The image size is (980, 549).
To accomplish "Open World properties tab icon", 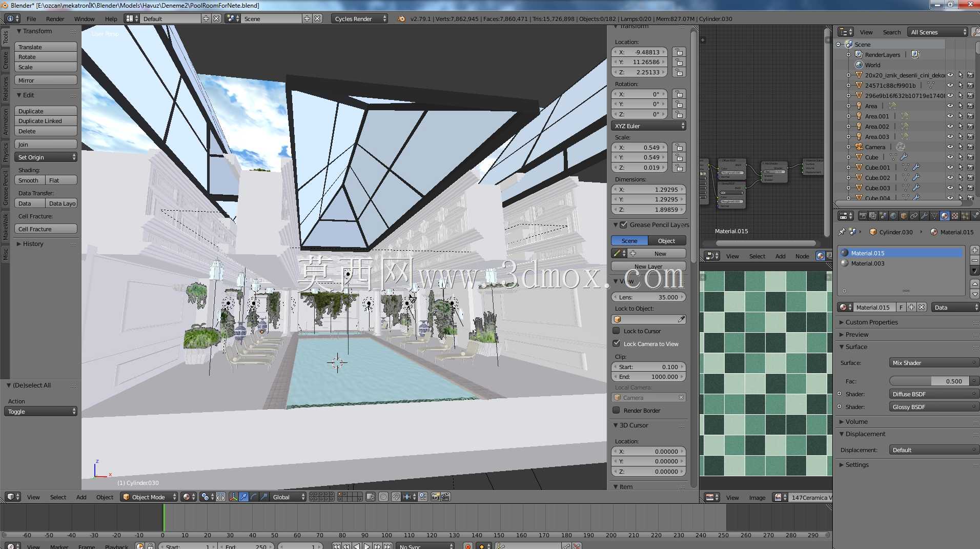I will (893, 216).
